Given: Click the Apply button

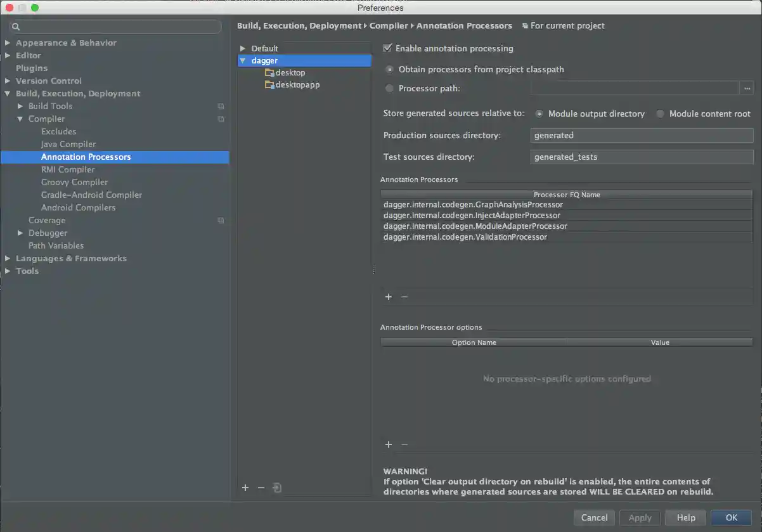Looking at the screenshot, I should coord(640,517).
